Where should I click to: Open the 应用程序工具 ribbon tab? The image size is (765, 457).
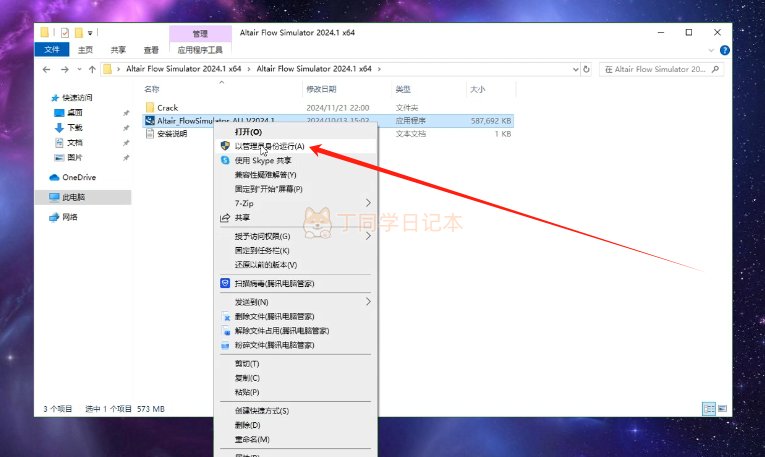click(x=200, y=50)
